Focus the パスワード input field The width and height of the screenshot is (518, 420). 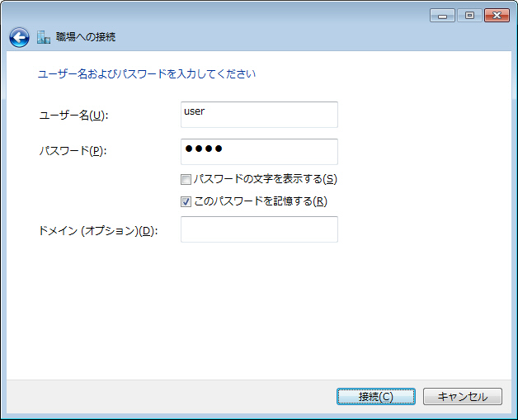coord(259,152)
